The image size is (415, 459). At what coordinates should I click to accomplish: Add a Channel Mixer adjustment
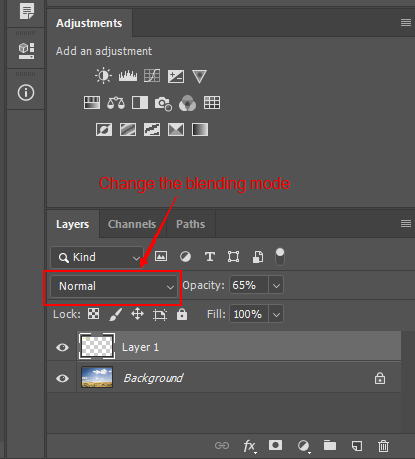click(x=187, y=103)
